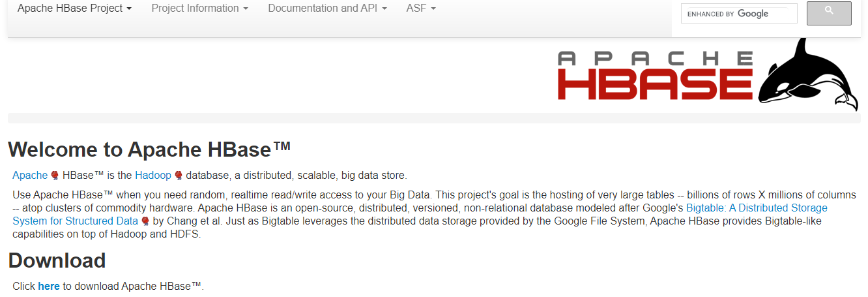Expand the caret beside Apache HBase Project
The height and width of the screenshot is (297, 868).
129,9
